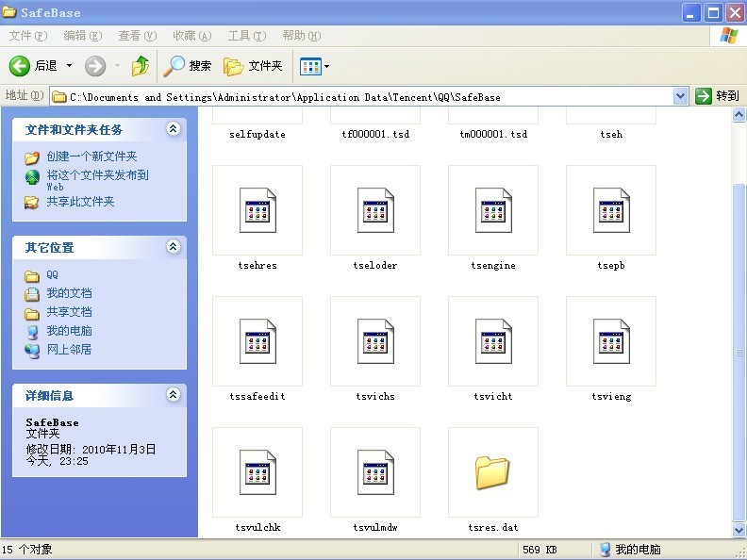This screenshot has height=560, width=747.
Task: Open the tsres.dat folder icon
Action: click(493, 472)
